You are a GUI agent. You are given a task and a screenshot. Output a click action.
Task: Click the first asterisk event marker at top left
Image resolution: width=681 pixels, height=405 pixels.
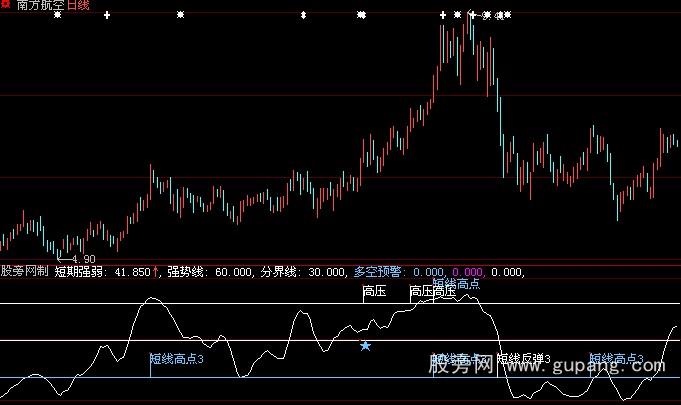pos(57,15)
